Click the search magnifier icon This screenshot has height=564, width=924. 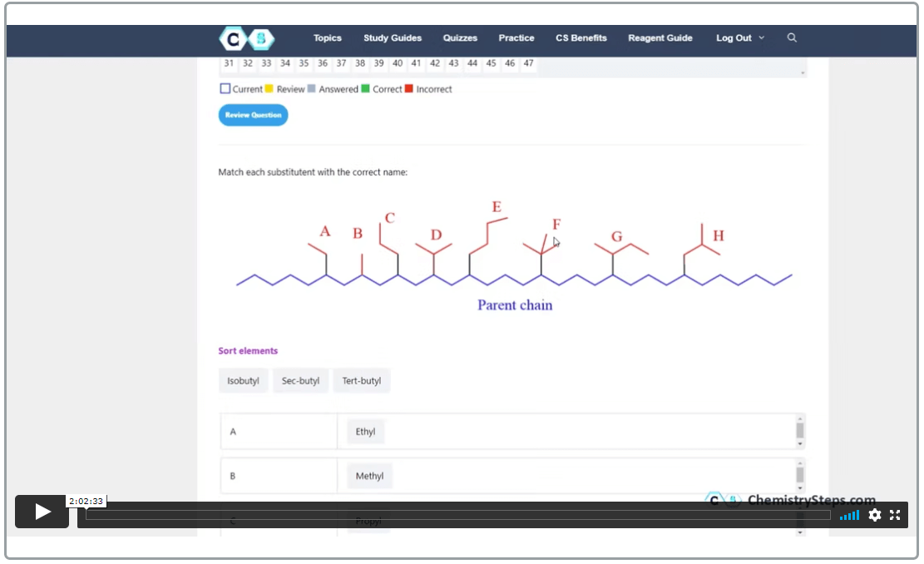(792, 37)
